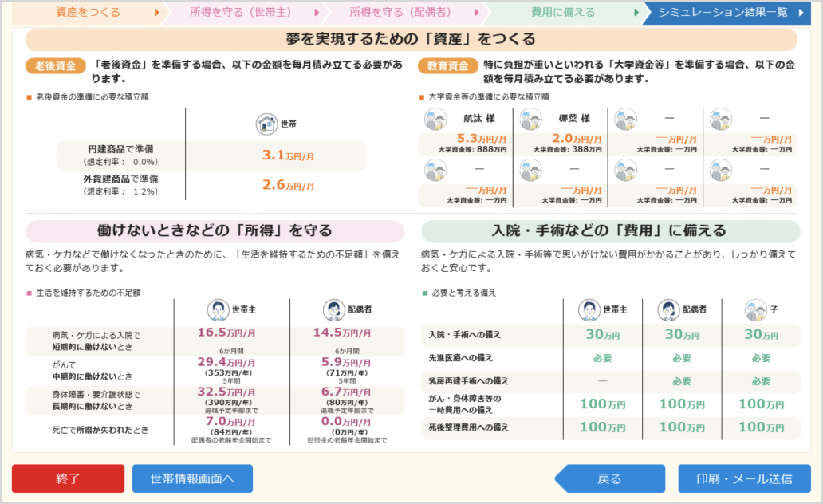
Task: Click the 0.0万円/月 配偶者 death value
Action: point(346,421)
